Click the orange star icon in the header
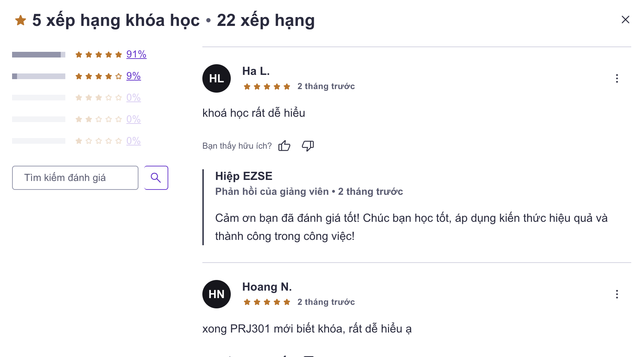This screenshot has width=644, height=357. click(21, 20)
